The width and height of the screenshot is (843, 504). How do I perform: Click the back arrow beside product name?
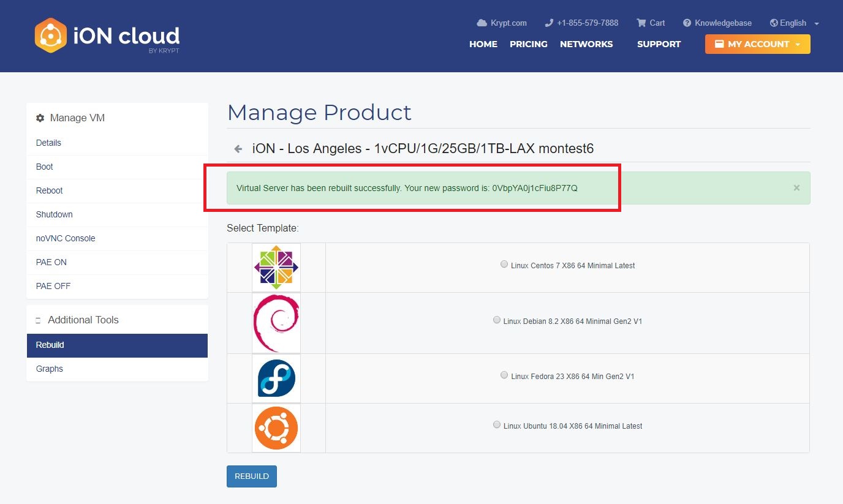(238, 149)
